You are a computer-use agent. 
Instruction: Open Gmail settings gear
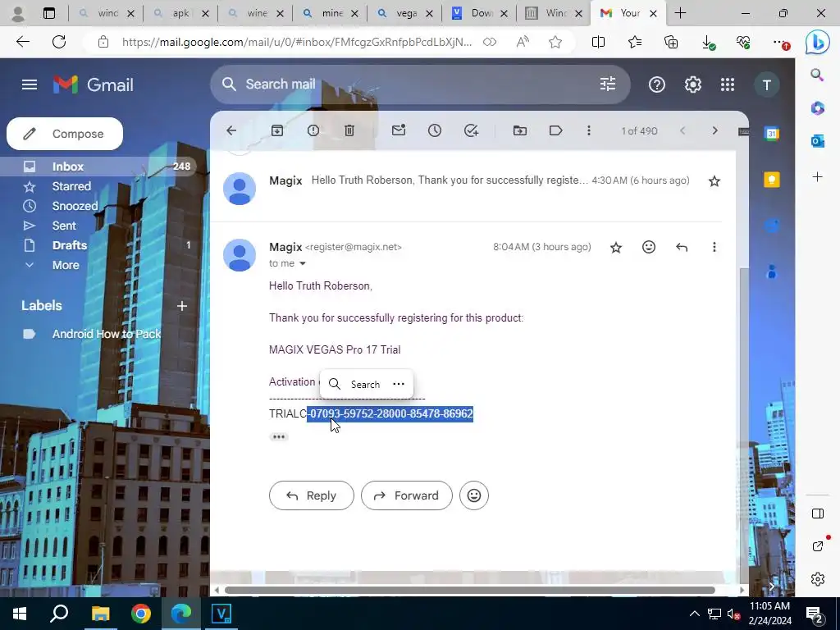pos(692,84)
